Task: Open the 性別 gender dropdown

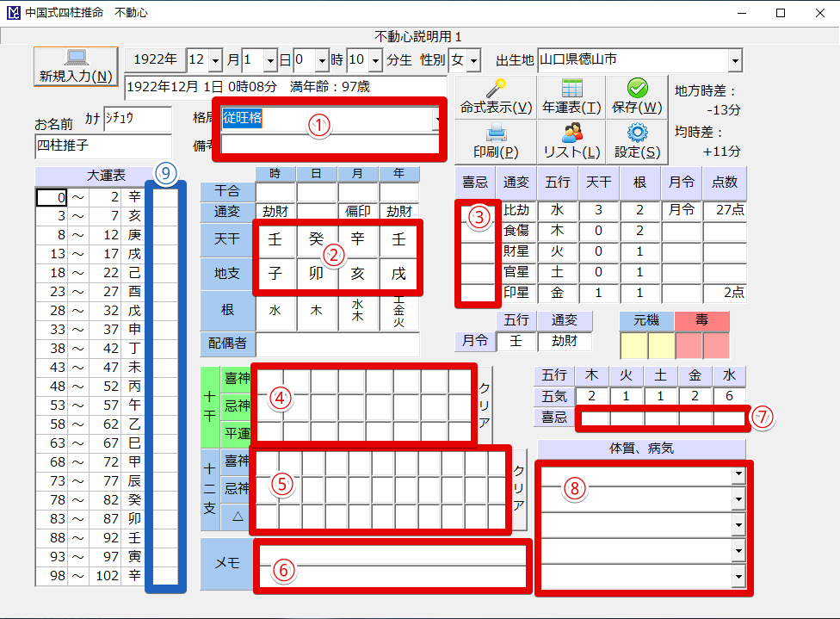Action: 474,60
